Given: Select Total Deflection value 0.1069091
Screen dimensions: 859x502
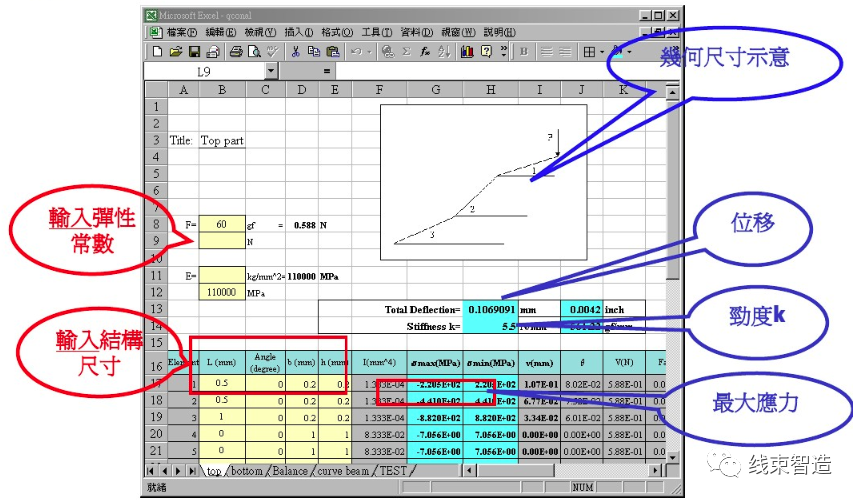Looking at the screenshot, I should pos(490,310).
